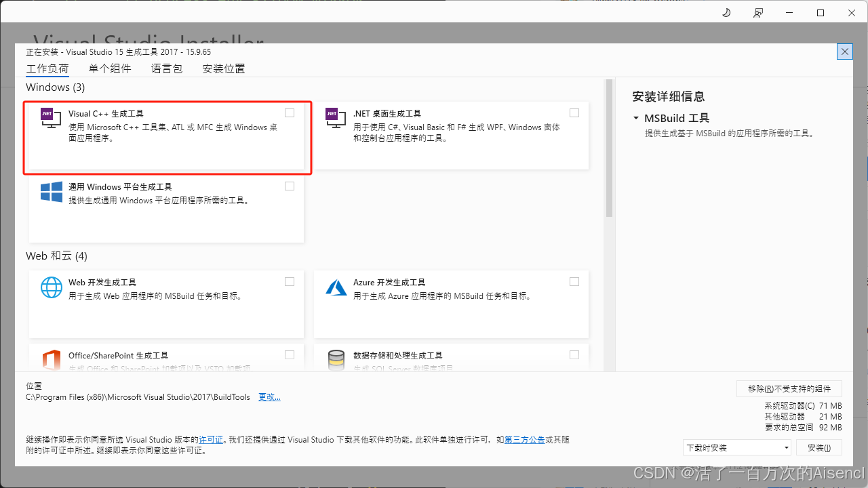Close the installer dialog with the X button
This screenshot has height=488, width=868.
coord(845,52)
